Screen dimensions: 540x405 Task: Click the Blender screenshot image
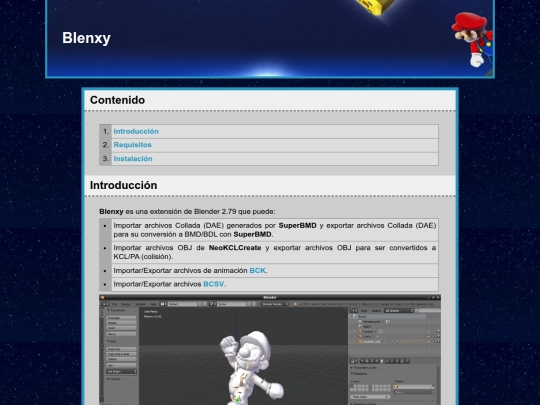click(270, 350)
